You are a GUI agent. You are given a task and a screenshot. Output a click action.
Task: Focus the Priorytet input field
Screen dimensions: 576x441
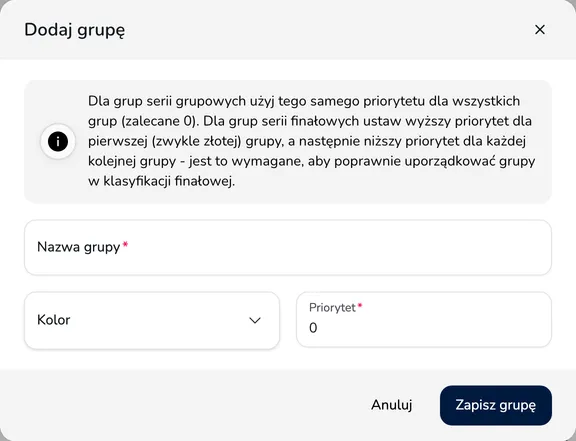(424, 320)
